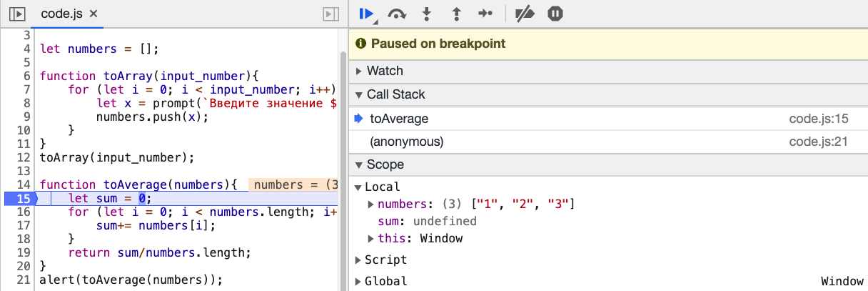868x291 pixels.
Task: Click the 'let numbers = [];' code line
Action: [98, 49]
